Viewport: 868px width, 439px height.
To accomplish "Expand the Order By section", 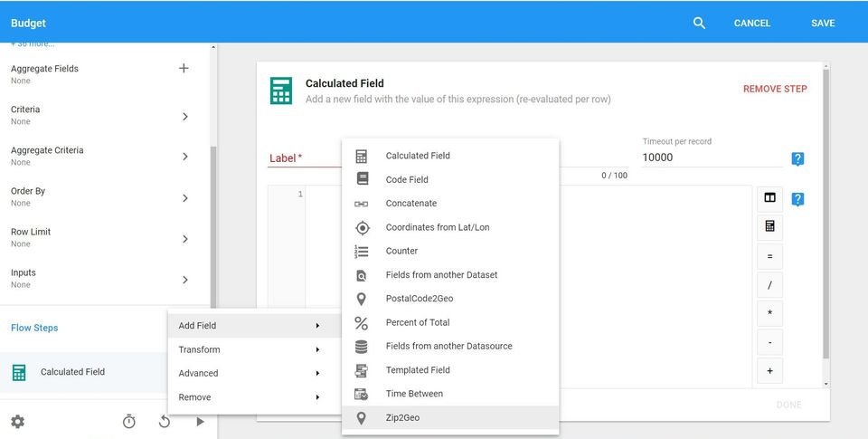I will point(184,197).
